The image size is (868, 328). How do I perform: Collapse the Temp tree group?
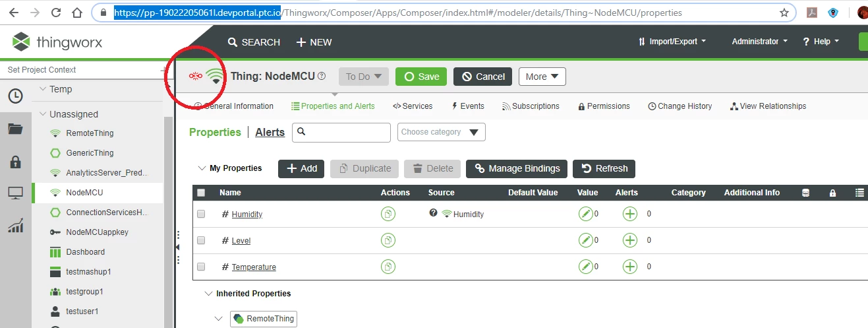[43, 89]
